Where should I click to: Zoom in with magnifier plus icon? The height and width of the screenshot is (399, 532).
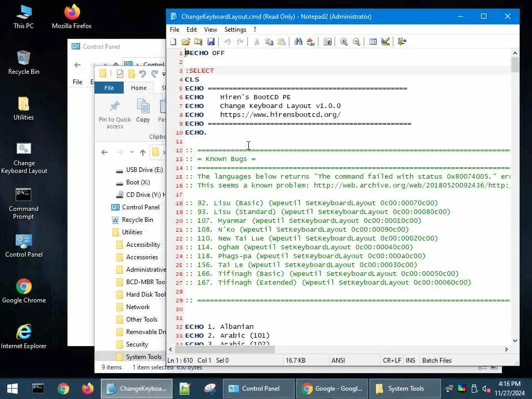[x=344, y=42]
